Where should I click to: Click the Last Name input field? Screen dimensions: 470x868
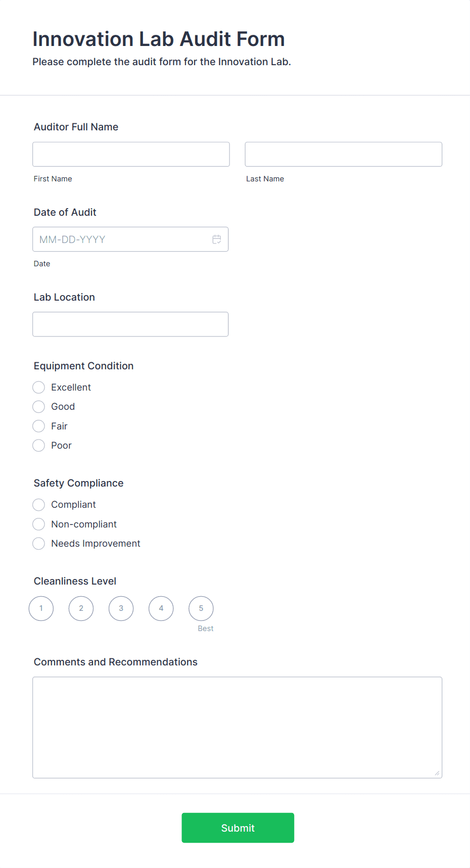(x=343, y=154)
